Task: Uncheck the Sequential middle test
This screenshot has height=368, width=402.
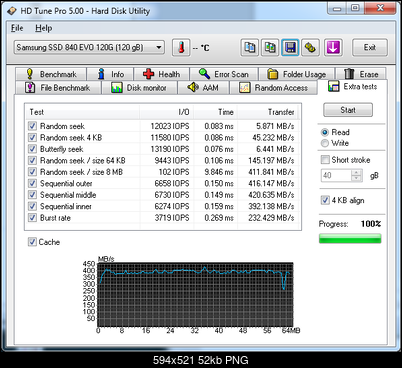Action: coord(32,195)
